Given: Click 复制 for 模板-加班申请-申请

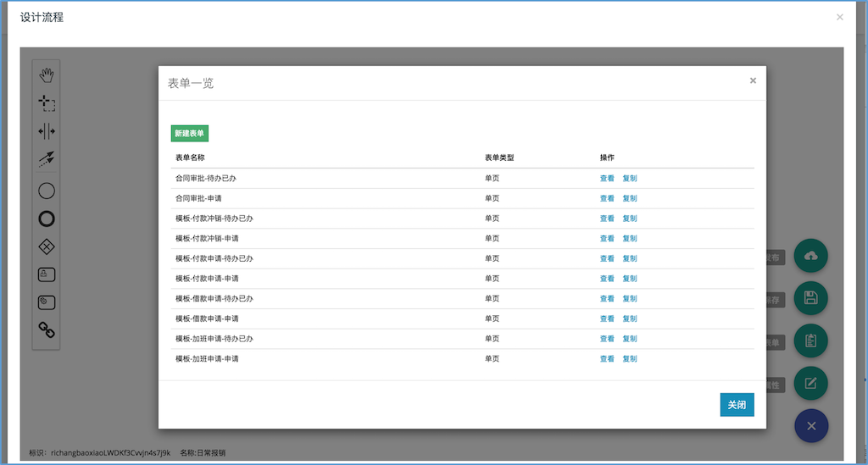Looking at the screenshot, I should pos(630,359).
